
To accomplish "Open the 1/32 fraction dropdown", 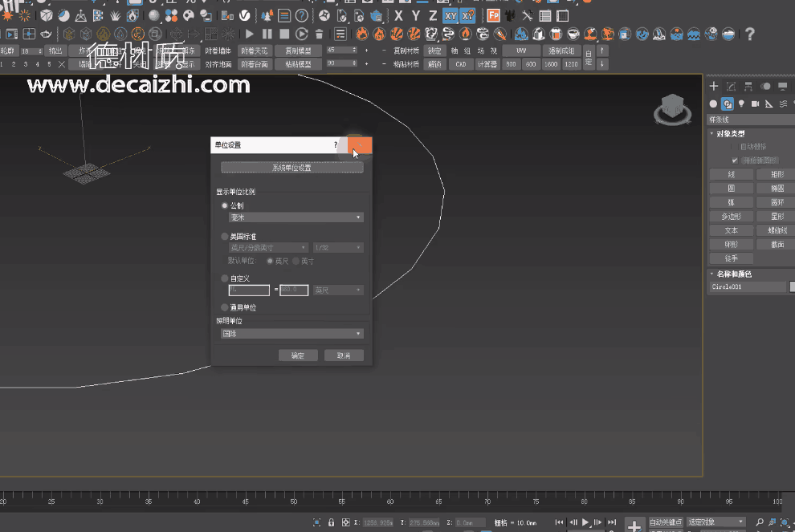I will point(337,247).
